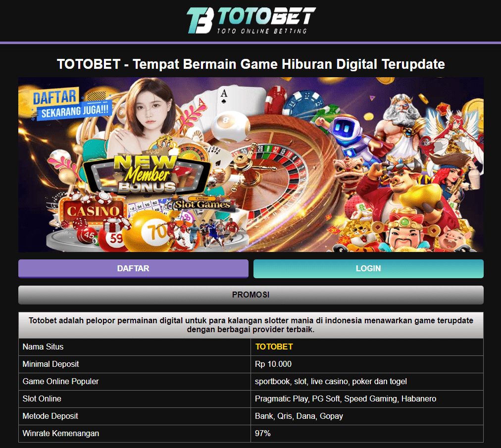Viewport: 501px width, 448px height.
Task: Click the table header description about Totobet
Action: [x=251, y=325]
